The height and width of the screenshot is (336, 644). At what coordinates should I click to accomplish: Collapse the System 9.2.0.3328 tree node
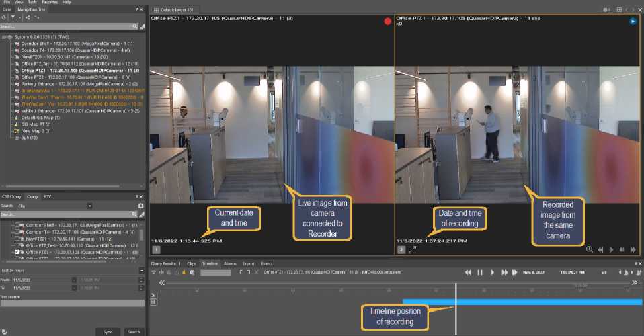(4, 37)
